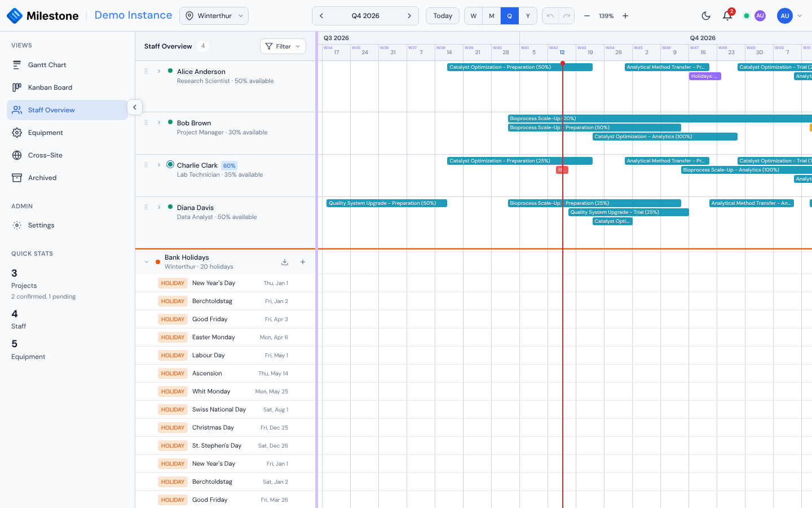Click the Christmas Day holiday row
Viewport: 812px width, 508px height.
point(226,428)
